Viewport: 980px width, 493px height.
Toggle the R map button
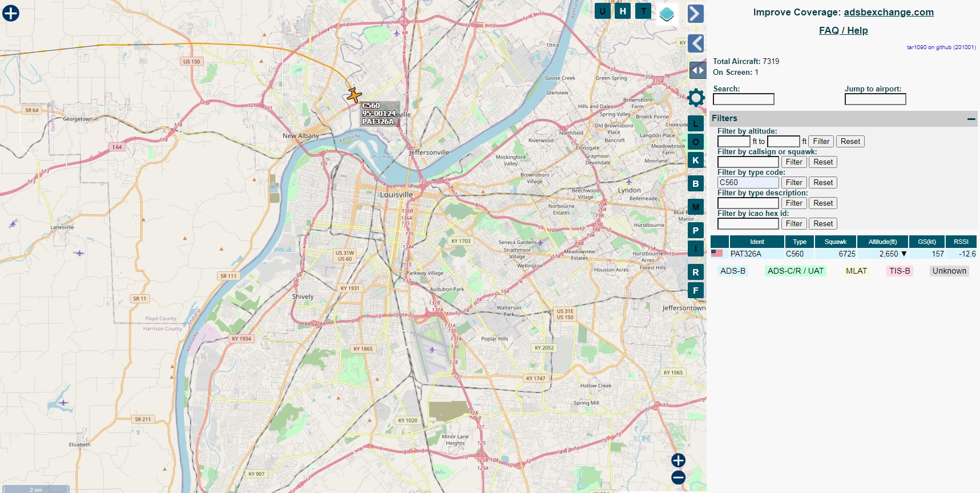[x=695, y=272]
